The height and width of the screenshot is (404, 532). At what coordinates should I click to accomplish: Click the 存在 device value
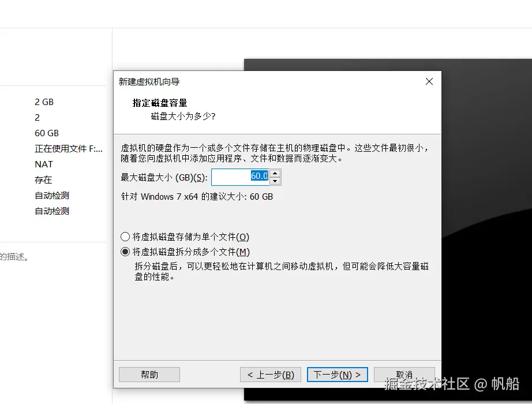(43, 180)
